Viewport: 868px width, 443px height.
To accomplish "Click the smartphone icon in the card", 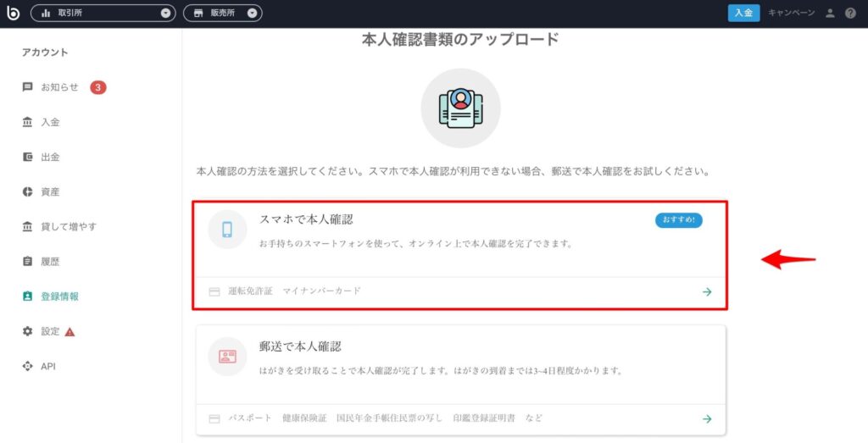I will point(227,229).
